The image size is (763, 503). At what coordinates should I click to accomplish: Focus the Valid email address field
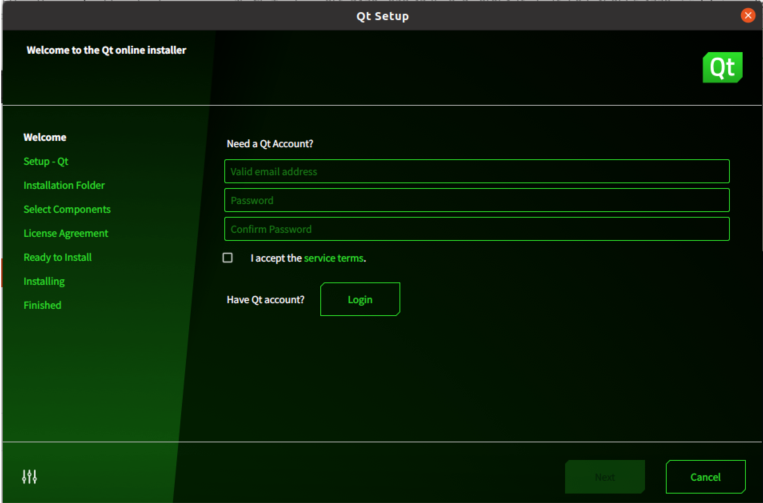477,171
